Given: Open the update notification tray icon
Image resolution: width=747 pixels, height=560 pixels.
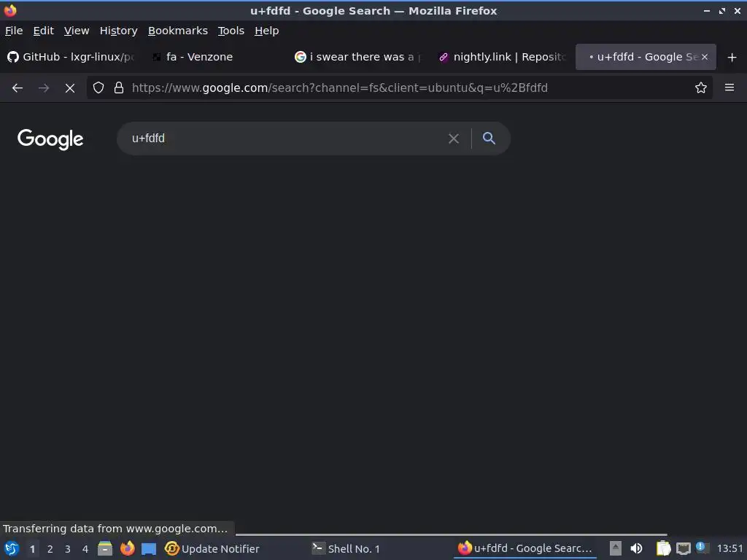Looking at the screenshot, I should (701, 547).
